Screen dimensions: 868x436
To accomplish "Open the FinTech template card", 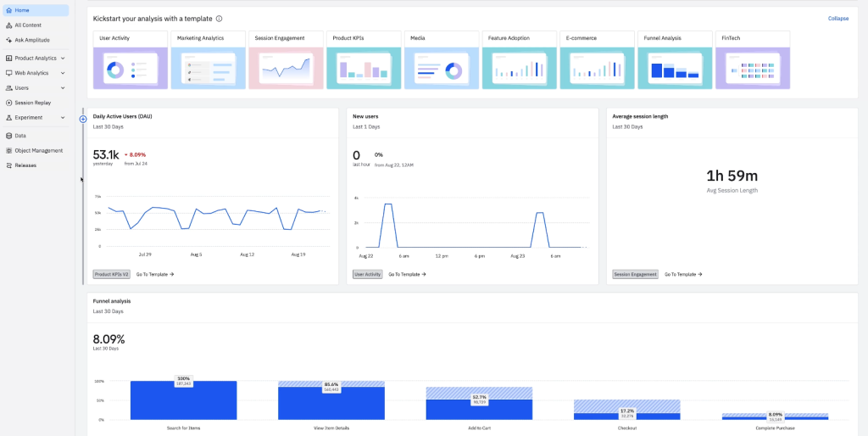I will coord(752,68).
